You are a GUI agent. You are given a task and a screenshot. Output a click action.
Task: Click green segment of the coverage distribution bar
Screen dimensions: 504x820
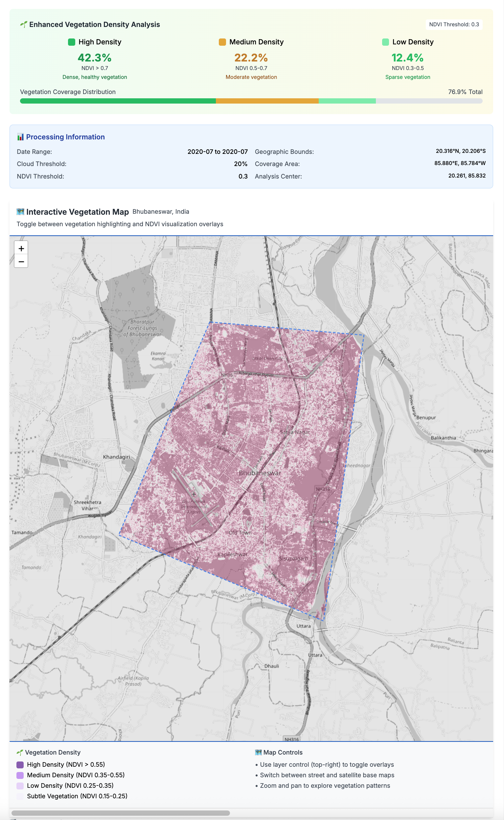118,101
